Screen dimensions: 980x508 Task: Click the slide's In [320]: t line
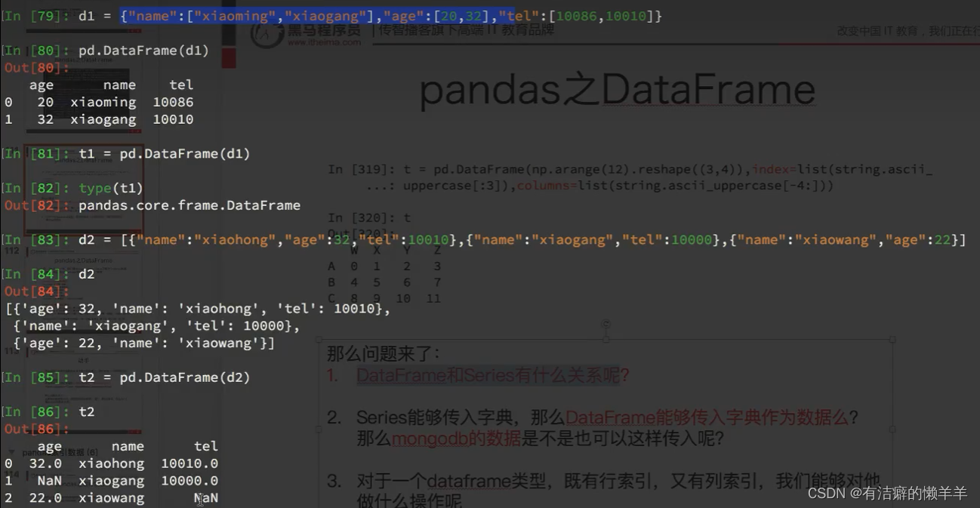coord(369,218)
